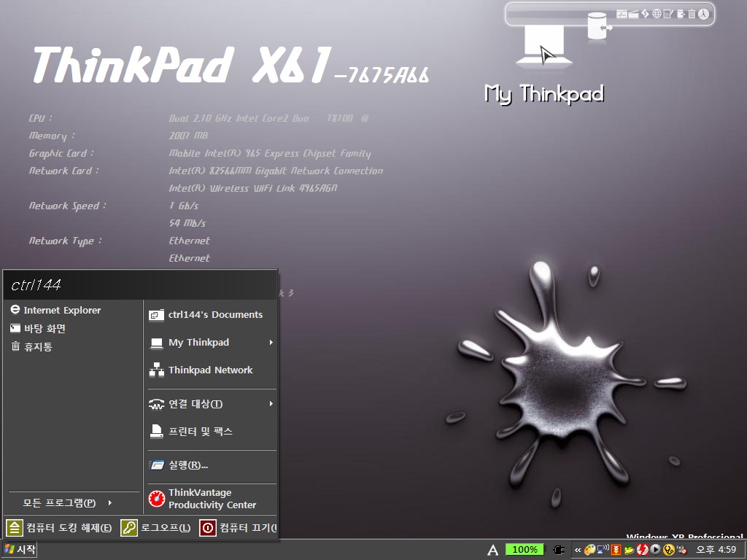The height and width of the screenshot is (560, 747).
Task: Click the 컴퓨터 끄기 button
Action: point(238,528)
